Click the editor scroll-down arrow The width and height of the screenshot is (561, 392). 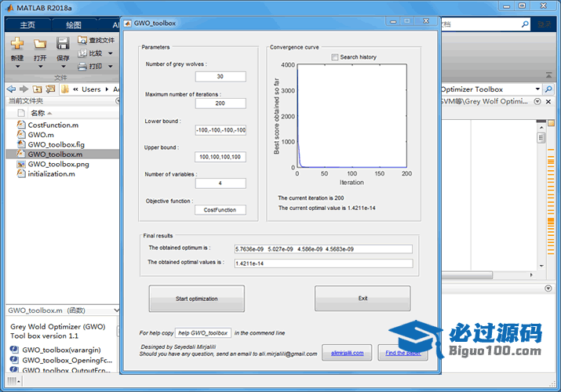coord(541,266)
